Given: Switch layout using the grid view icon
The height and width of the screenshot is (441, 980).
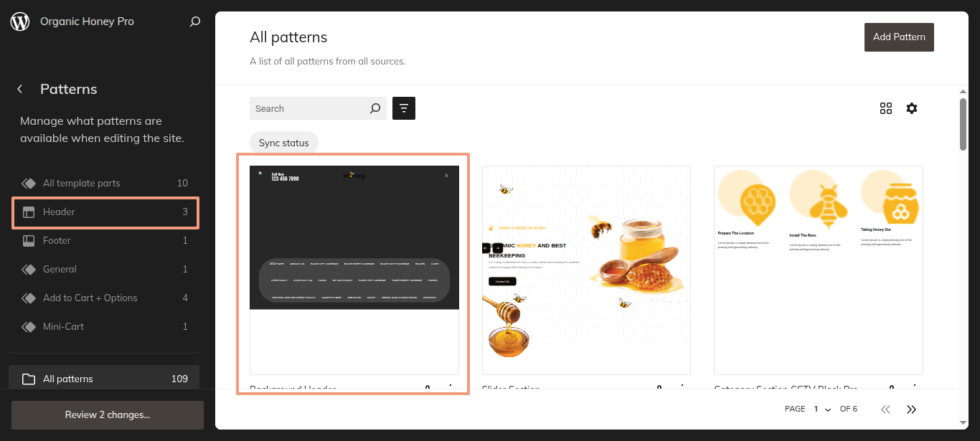Looking at the screenshot, I should 886,108.
